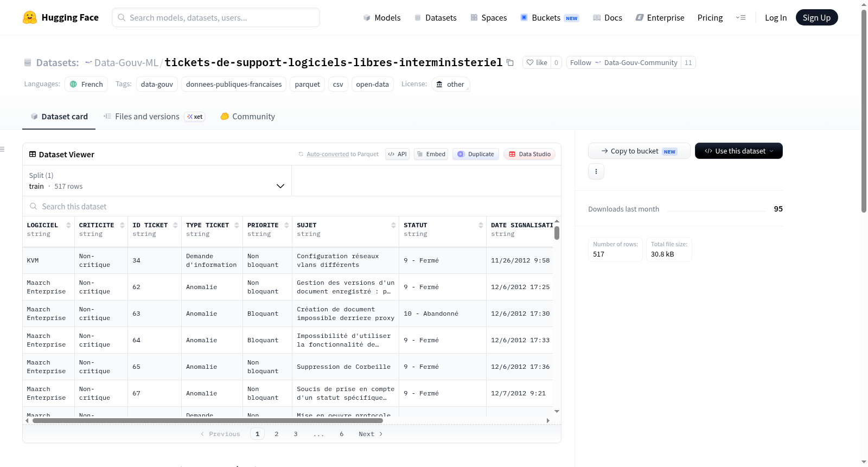Switch to the Community tab
This screenshot has height=467, width=868.
247,117
